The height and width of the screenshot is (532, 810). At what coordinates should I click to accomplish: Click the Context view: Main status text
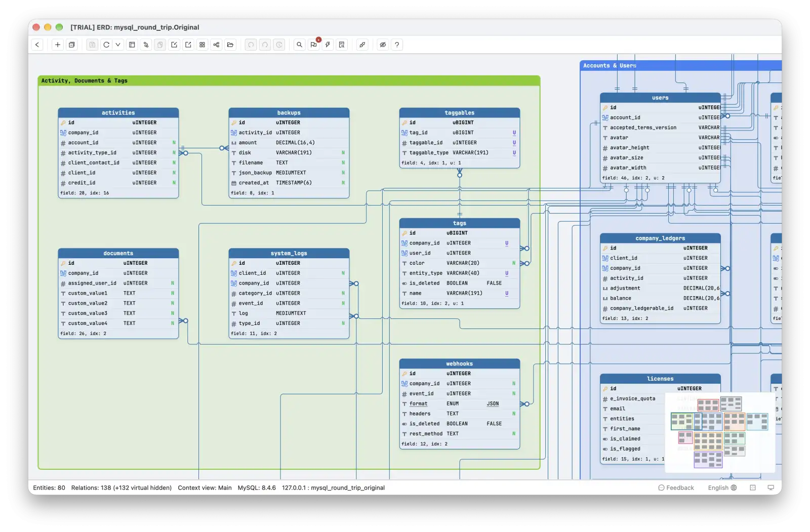(205, 488)
